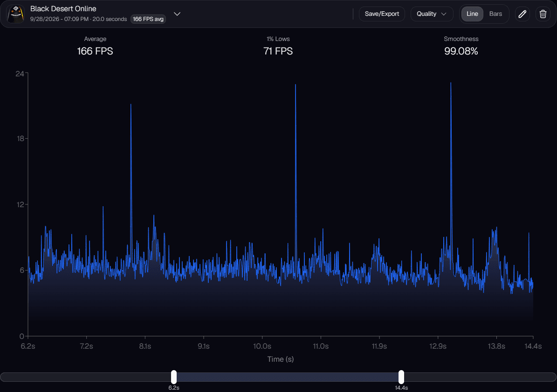557x392 pixels.
Task: Click the right range handle at 14.4s
Action: point(401,377)
